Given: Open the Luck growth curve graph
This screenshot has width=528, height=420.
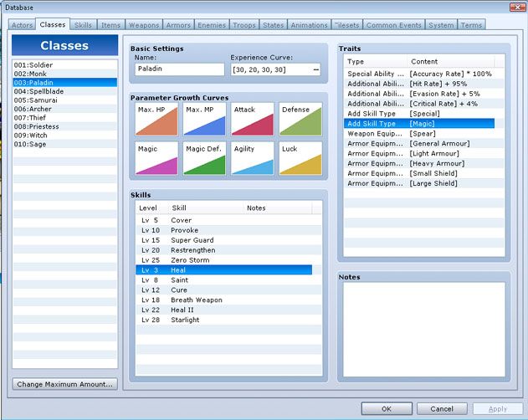Looking at the screenshot, I should click(x=300, y=157).
